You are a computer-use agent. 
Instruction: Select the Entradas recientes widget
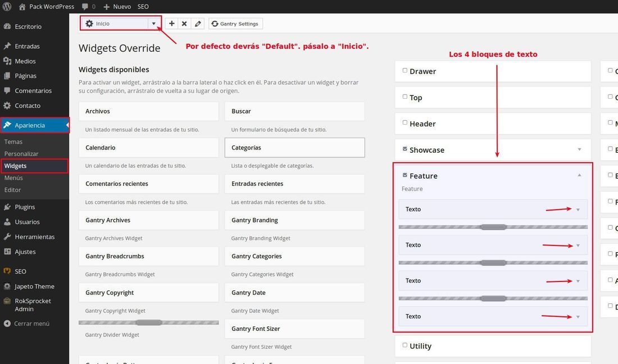[x=294, y=184]
